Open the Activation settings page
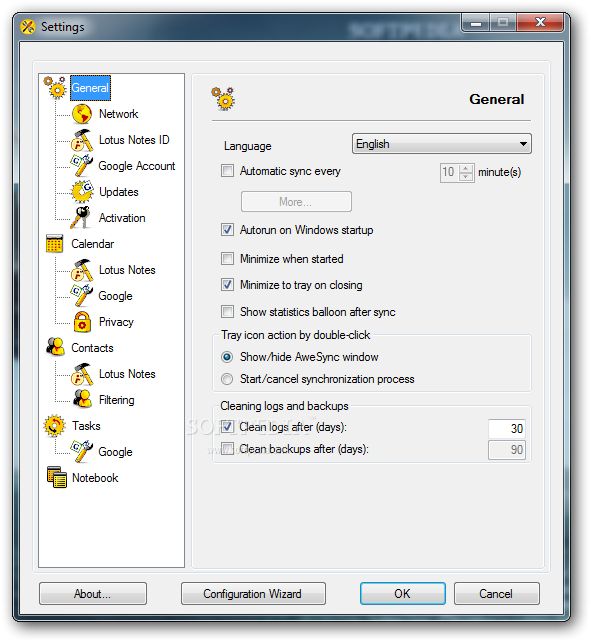591x642 pixels. (x=122, y=218)
